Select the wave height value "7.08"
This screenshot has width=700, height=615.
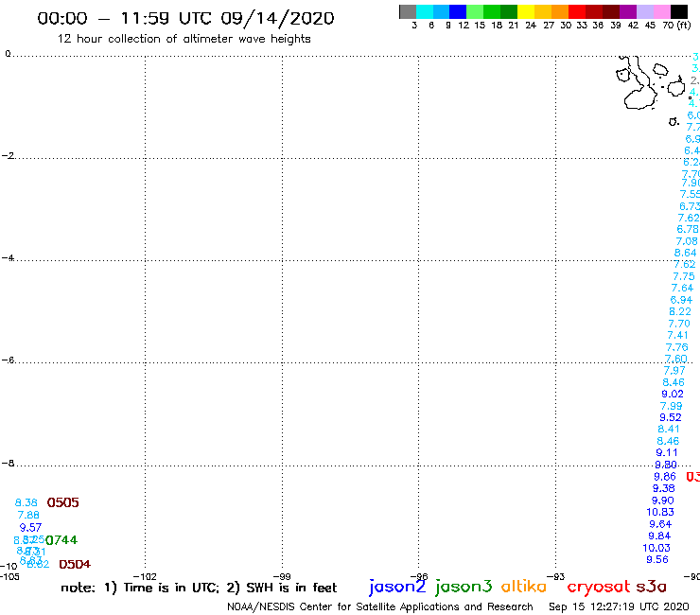point(687,241)
